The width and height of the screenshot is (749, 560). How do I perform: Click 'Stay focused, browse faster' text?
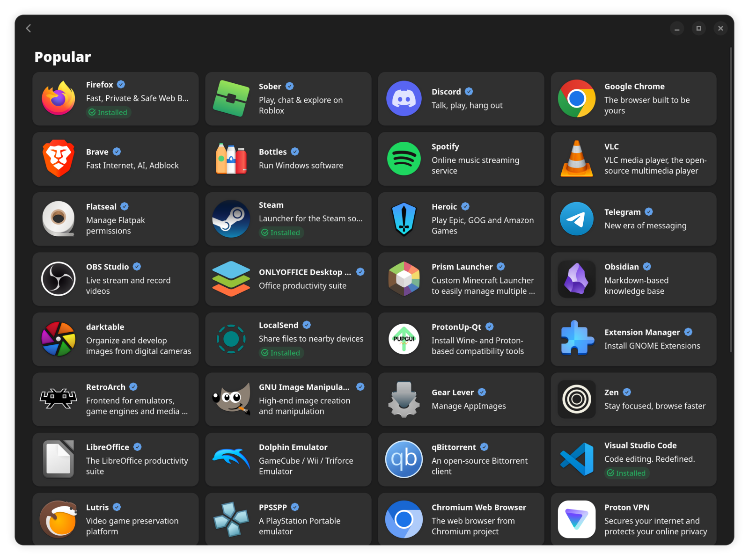coord(655,406)
